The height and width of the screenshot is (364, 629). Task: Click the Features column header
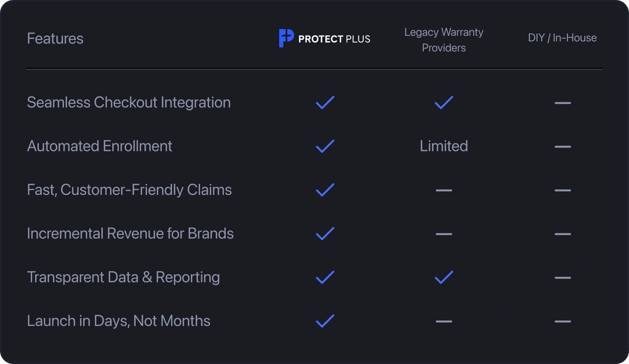tap(55, 39)
